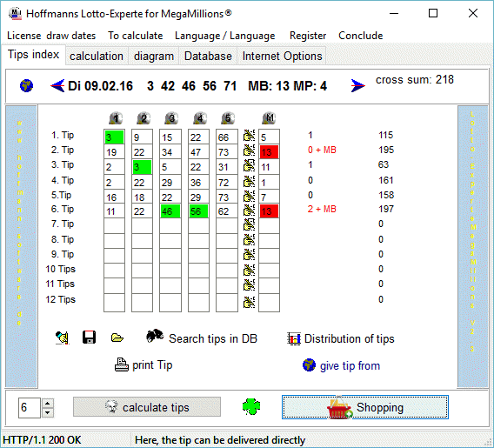Click the previous draw blue arrow
Screen dimensions: 494x448
point(57,86)
